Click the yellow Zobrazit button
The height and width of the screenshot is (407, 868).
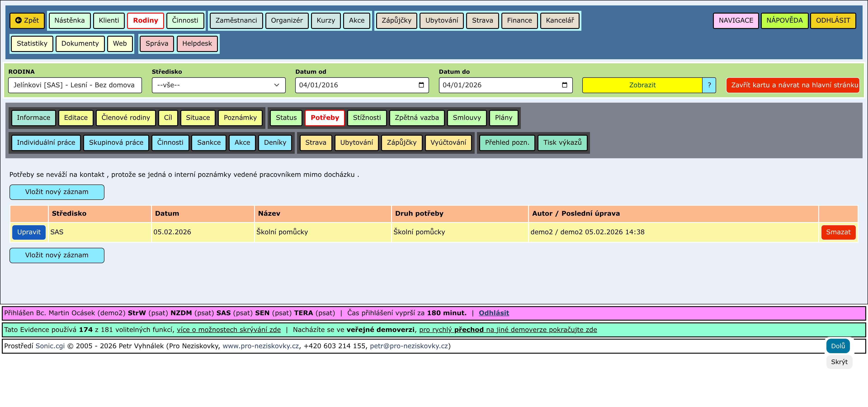pyautogui.click(x=642, y=85)
